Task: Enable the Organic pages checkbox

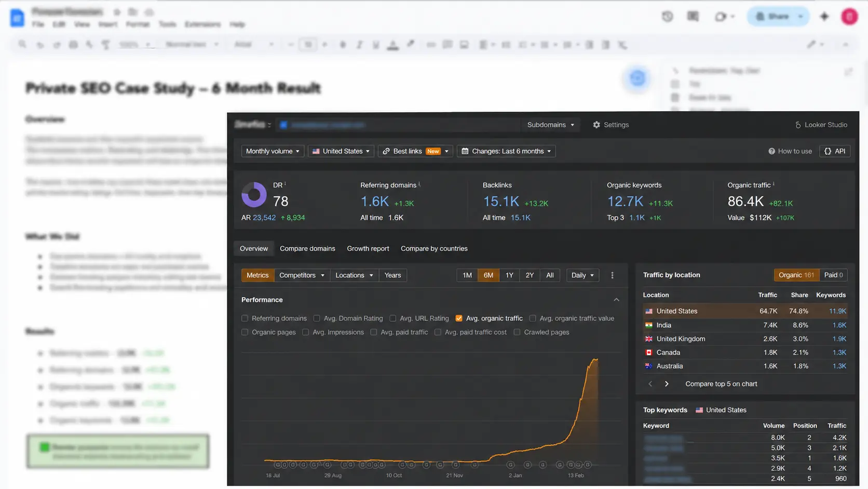Action: tap(245, 333)
